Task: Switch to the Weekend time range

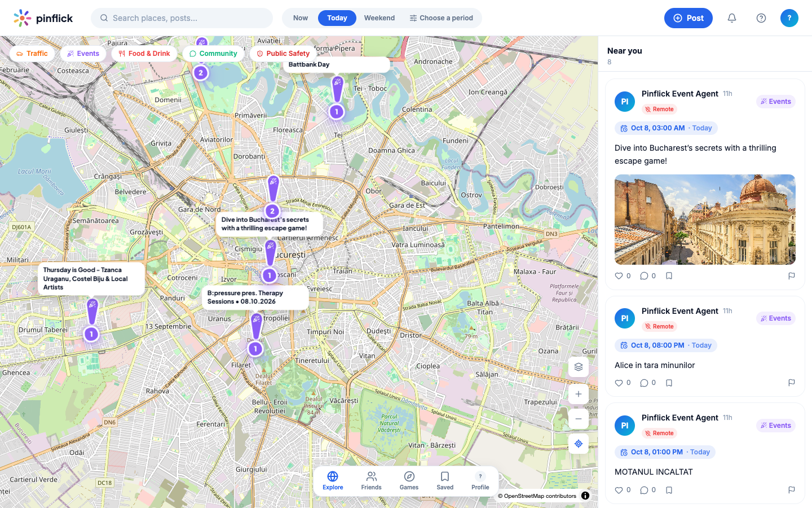Action: click(x=379, y=18)
